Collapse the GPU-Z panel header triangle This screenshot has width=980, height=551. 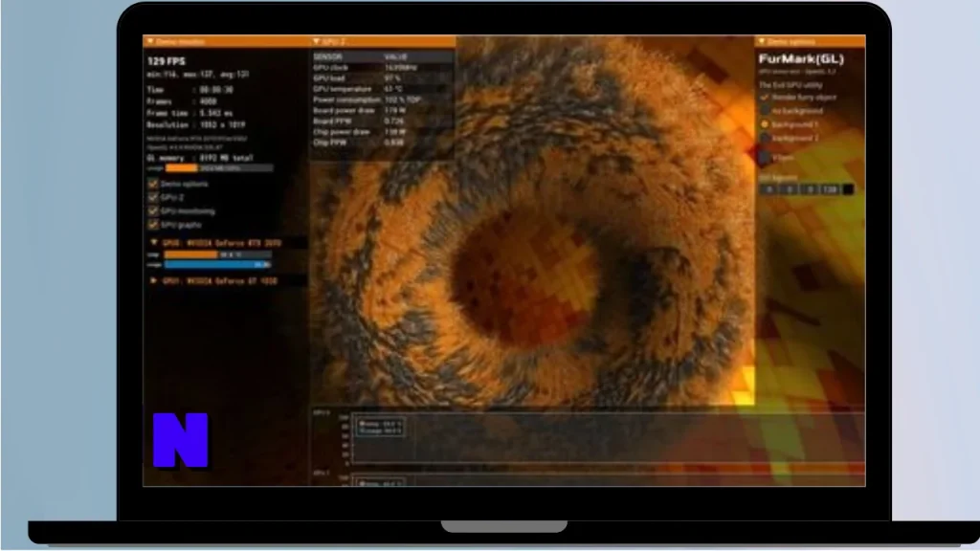point(316,41)
